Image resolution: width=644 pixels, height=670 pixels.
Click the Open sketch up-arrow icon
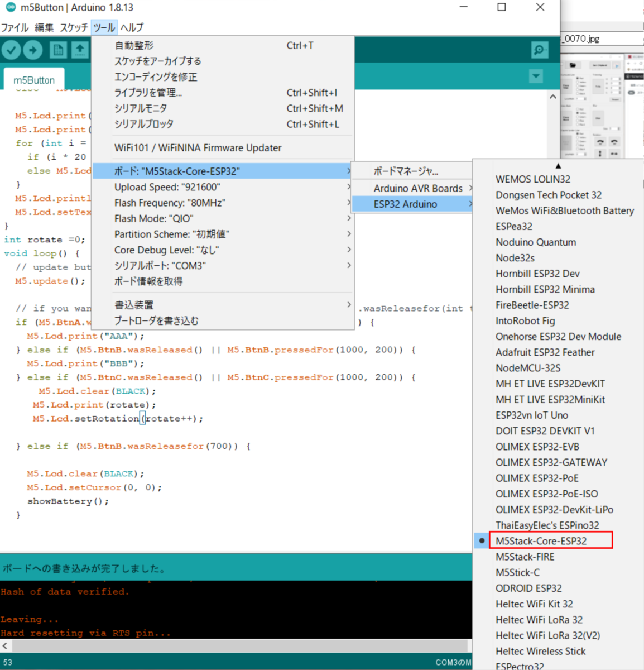[x=80, y=50]
